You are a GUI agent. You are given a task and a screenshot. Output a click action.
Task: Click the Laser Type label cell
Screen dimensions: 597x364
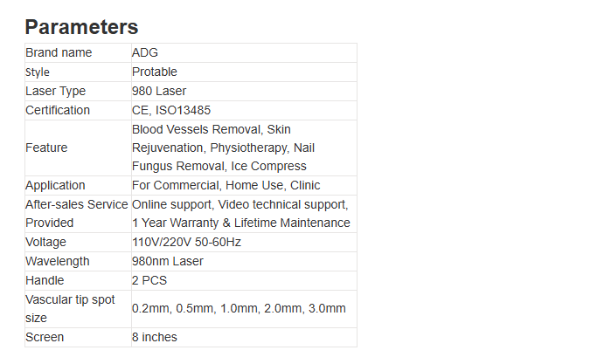(56, 91)
